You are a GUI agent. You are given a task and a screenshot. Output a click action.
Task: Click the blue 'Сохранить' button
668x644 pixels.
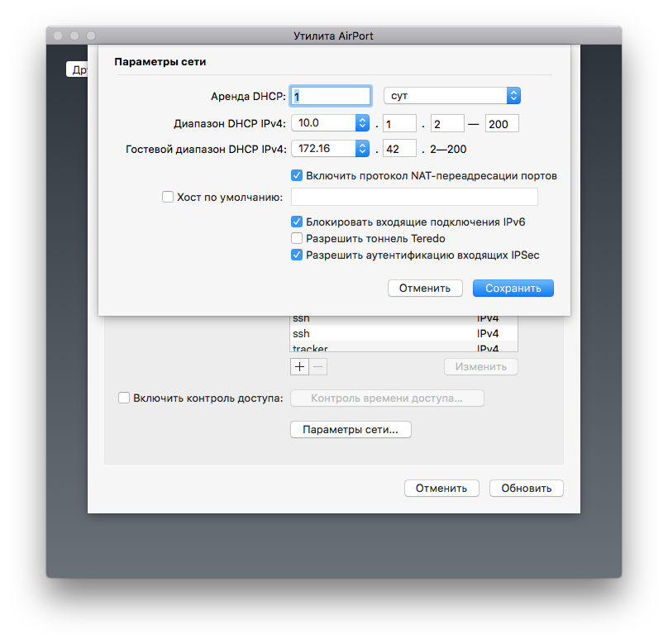point(513,289)
